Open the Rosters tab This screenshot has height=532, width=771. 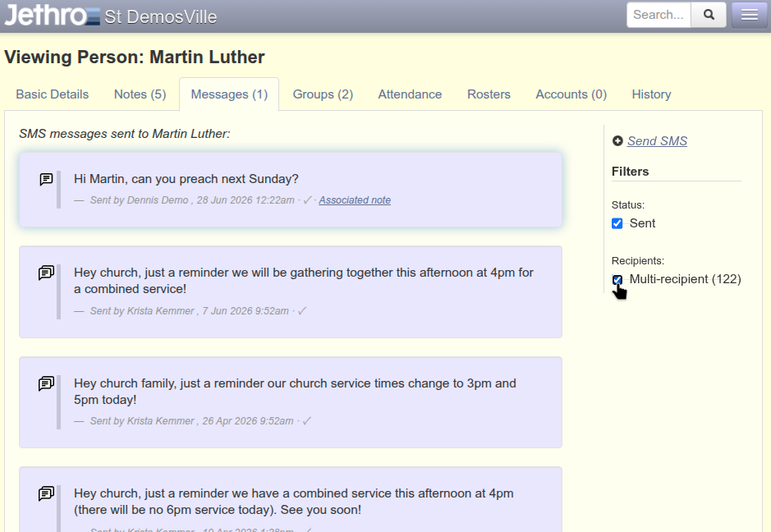[x=489, y=94]
